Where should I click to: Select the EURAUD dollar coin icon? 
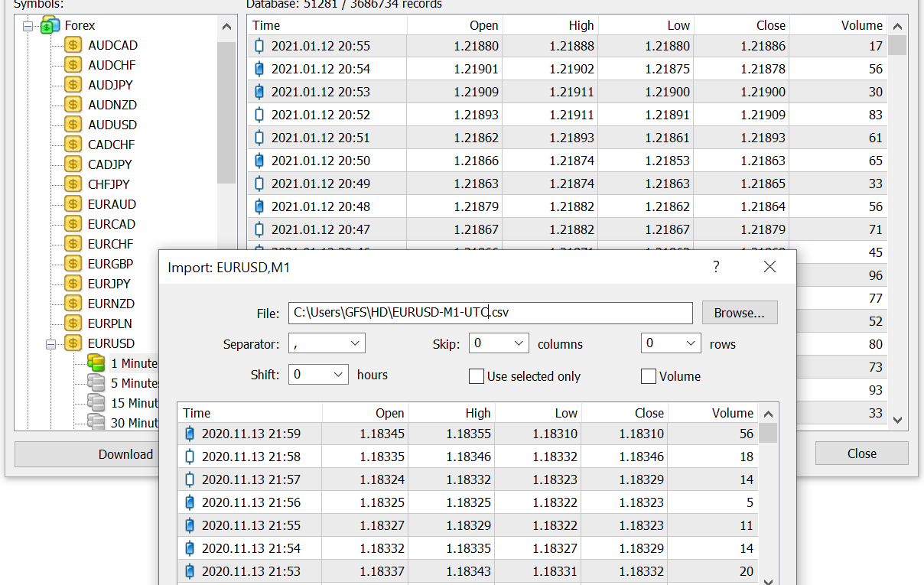(x=73, y=204)
